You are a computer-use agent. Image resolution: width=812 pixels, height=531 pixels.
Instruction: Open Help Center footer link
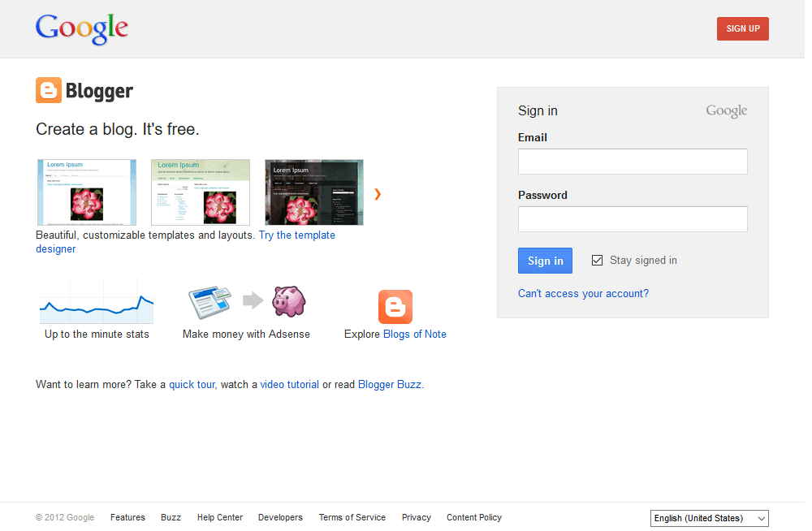[220, 517]
